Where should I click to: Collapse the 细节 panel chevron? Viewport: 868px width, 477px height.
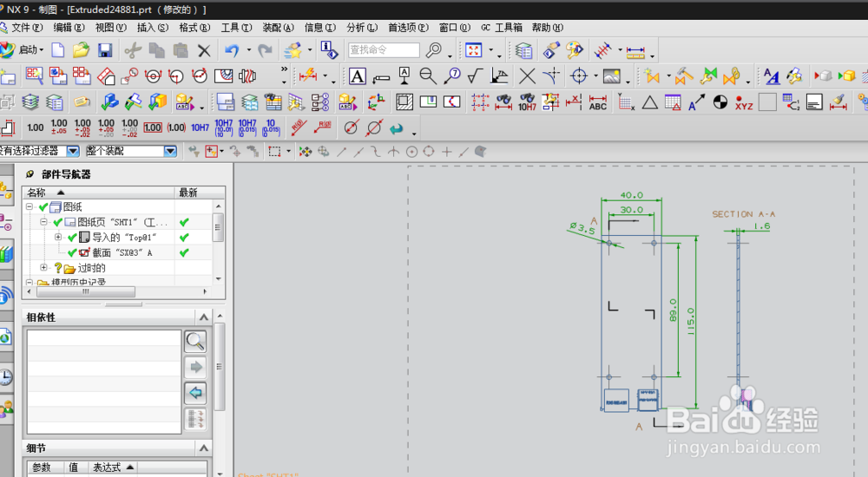(204, 448)
